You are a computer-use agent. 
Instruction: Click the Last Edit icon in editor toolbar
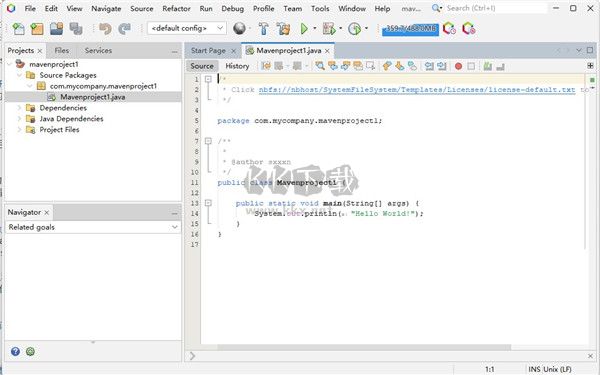pyautogui.click(x=266, y=66)
